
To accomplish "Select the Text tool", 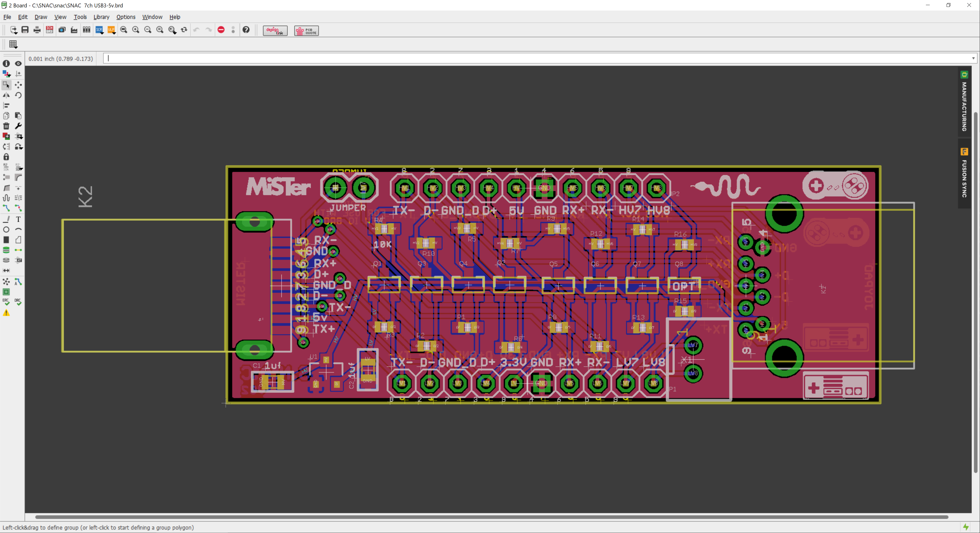I will (18, 219).
